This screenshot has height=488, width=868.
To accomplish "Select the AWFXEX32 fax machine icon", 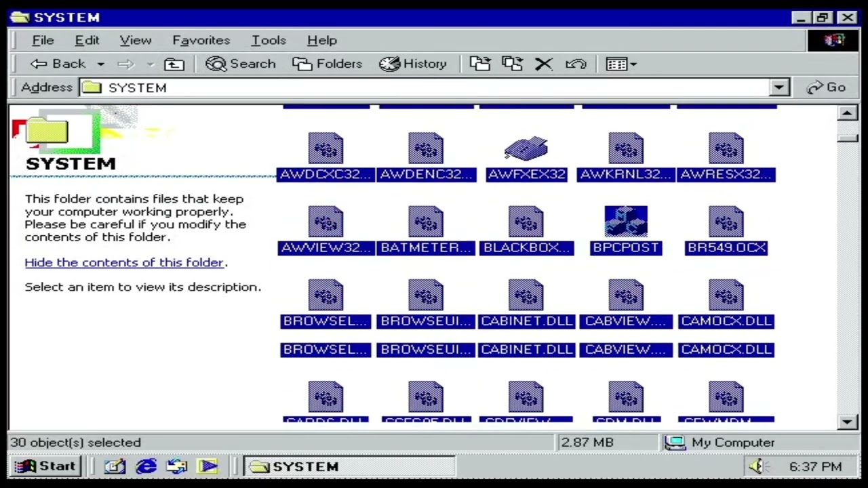I will point(526,149).
